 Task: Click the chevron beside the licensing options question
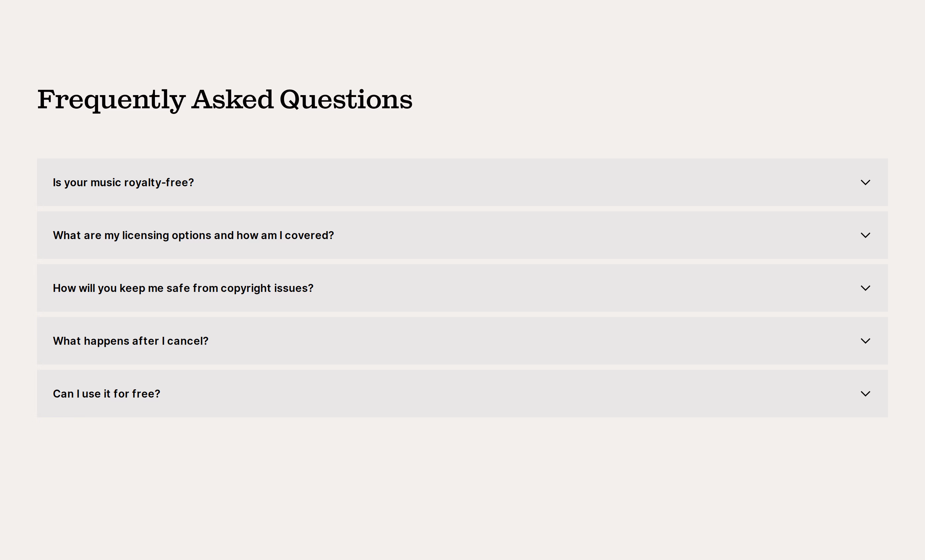[865, 235]
